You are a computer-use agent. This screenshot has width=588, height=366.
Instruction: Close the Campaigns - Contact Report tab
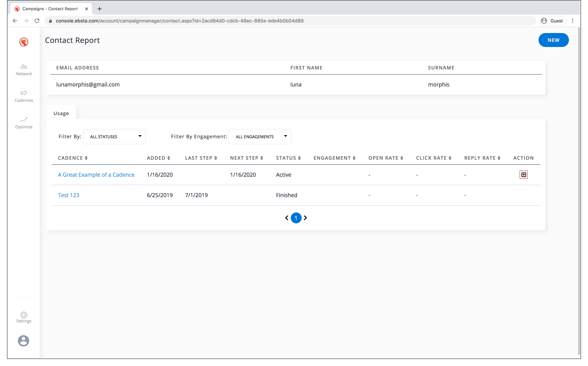pos(86,9)
